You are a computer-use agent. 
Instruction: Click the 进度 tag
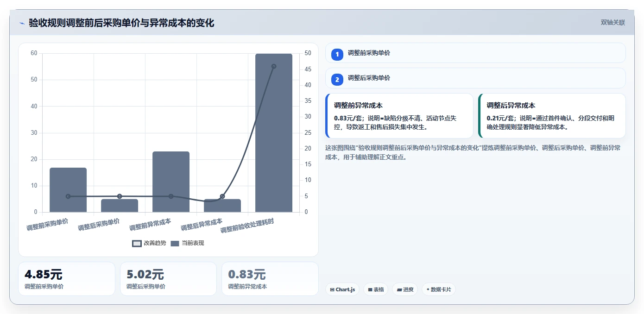click(x=405, y=289)
